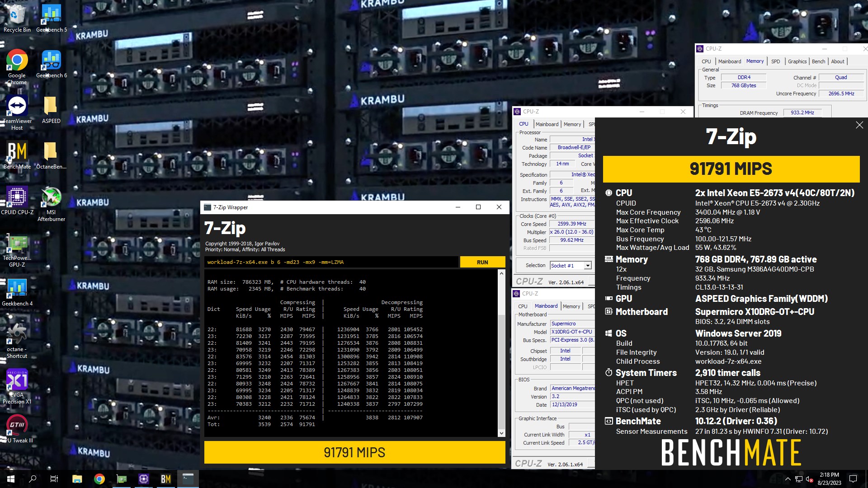Click 2x Intel Xeon E5-2673 v4 text

775,193
